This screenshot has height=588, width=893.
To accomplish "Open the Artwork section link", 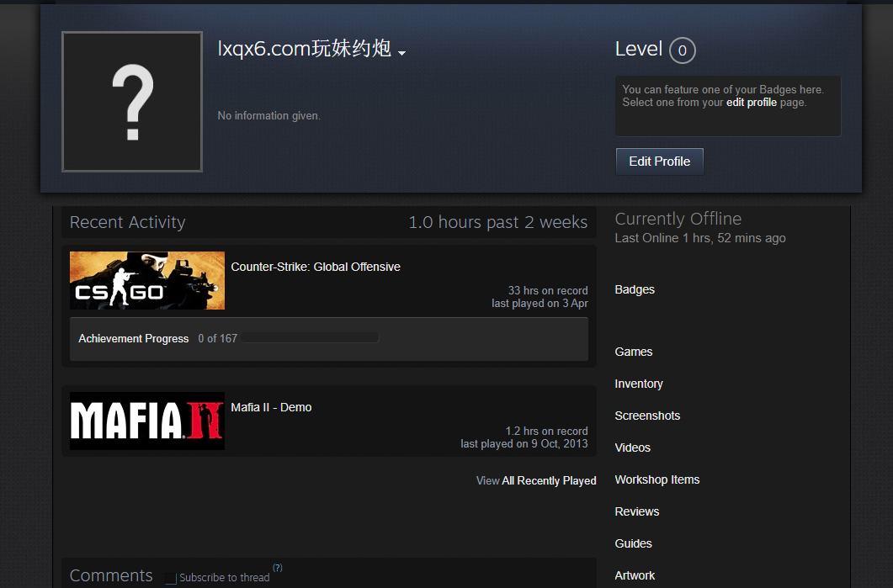I will pyautogui.click(x=635, y=575).
